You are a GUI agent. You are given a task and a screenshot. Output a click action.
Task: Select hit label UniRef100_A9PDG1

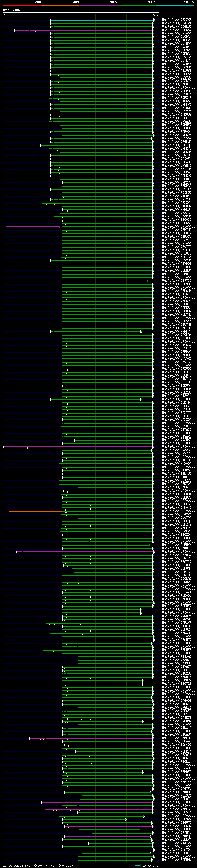[x=177, y=54]
